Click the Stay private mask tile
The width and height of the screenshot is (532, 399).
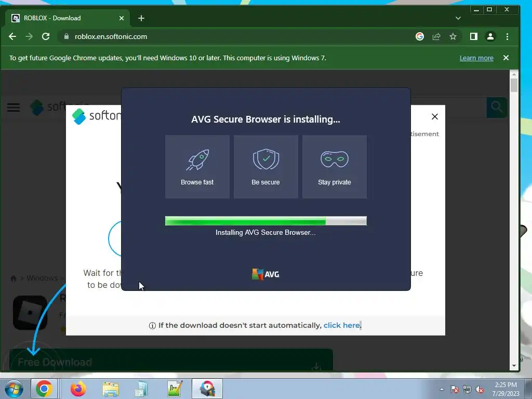(334, 167)
